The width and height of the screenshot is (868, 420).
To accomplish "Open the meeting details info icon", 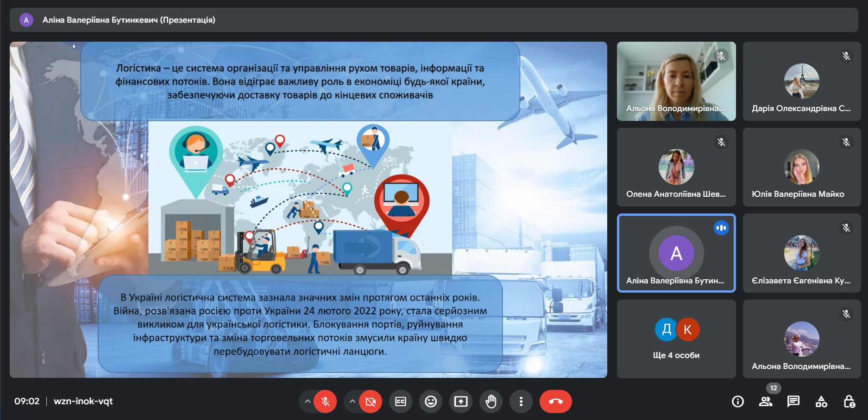I will pos(738,401).
